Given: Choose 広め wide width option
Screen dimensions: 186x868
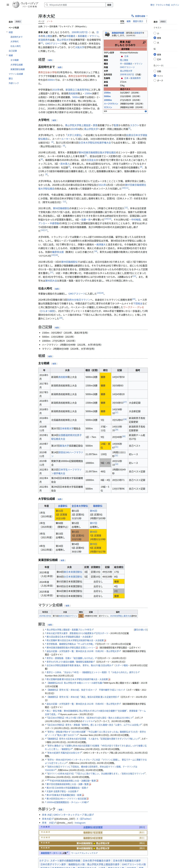Looking at the screenshot, I should point(155,59).
